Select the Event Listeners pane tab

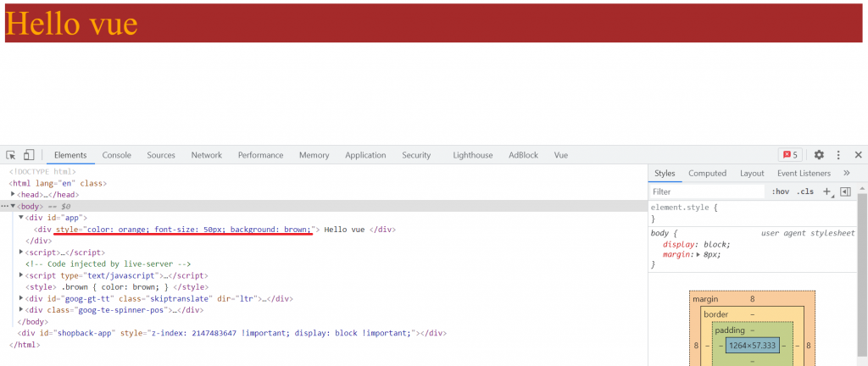coord(804,173)
